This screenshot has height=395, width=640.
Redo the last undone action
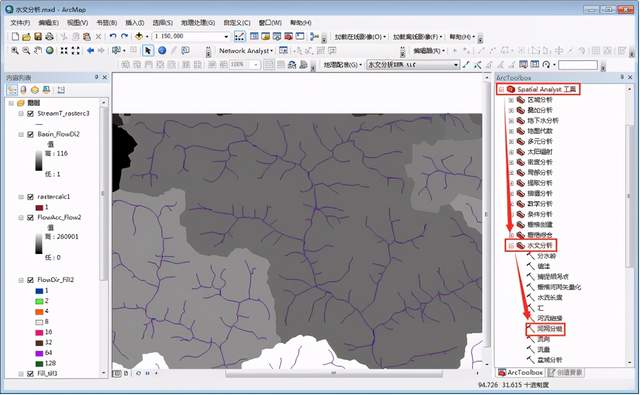tap(124, 37)
